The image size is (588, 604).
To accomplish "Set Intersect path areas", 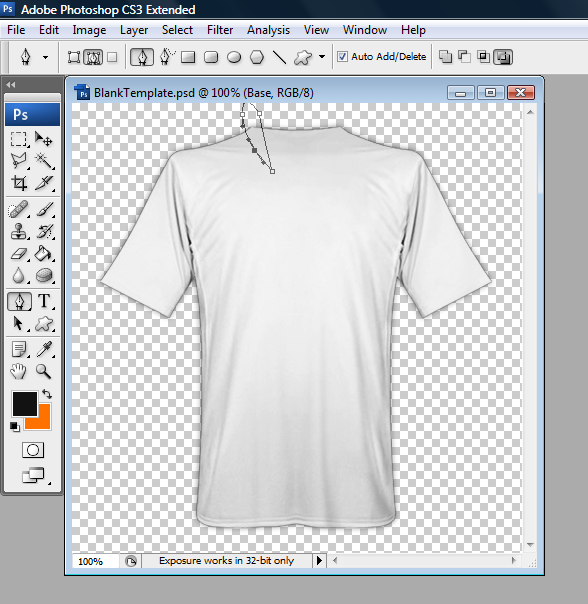I will tap(483, 57).
